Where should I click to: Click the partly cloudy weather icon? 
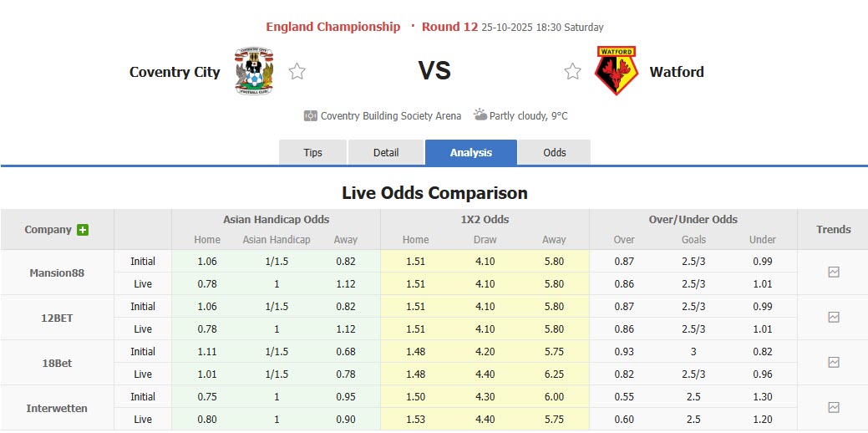[x=480, y=115]
